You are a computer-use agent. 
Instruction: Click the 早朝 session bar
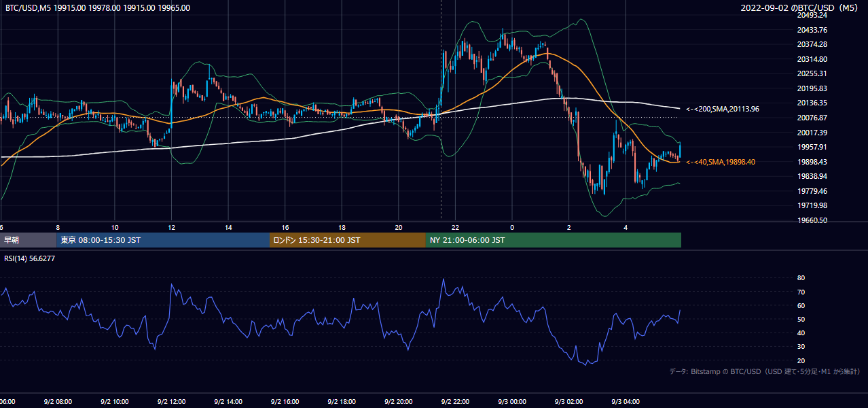point(28,240)
